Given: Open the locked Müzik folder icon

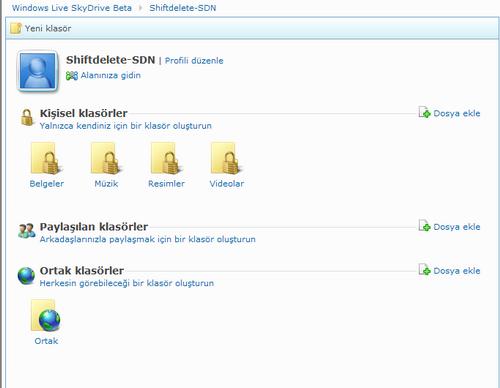Looking at the screenshot, I should pos(106,158).
